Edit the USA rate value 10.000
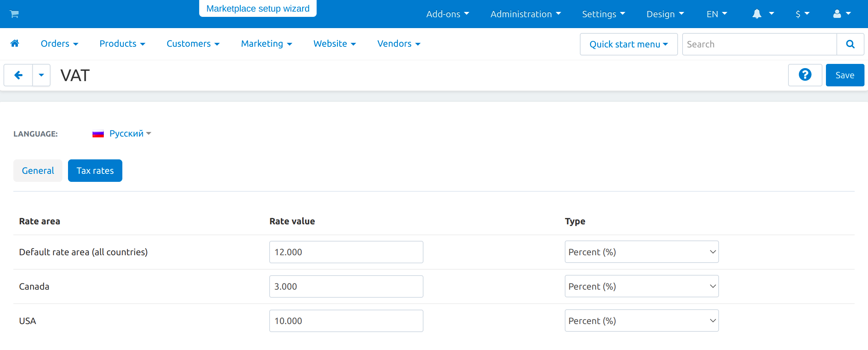Screen dimensions: 868x350 coord(346,321)
